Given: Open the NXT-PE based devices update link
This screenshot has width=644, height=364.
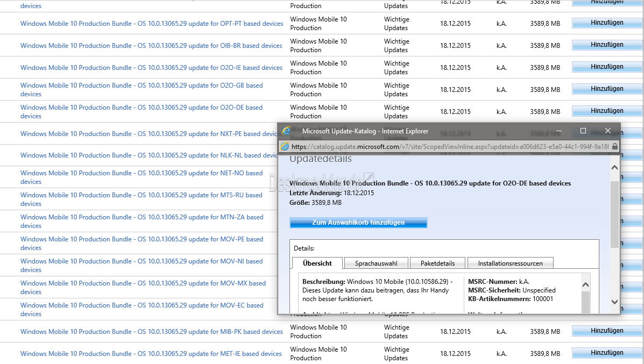Looking at the screenshot, I should point(148,134).
